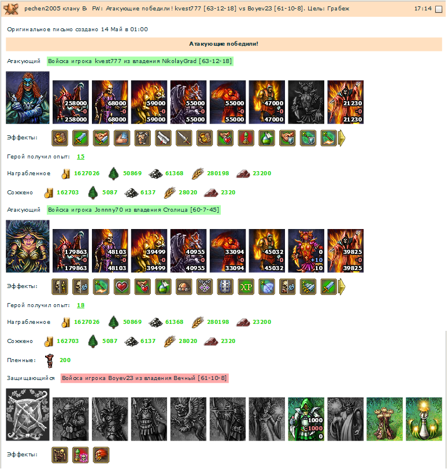Click the XP effect icon
The width and height of the screenshot is (448, 476).
(x=246, y=286)
